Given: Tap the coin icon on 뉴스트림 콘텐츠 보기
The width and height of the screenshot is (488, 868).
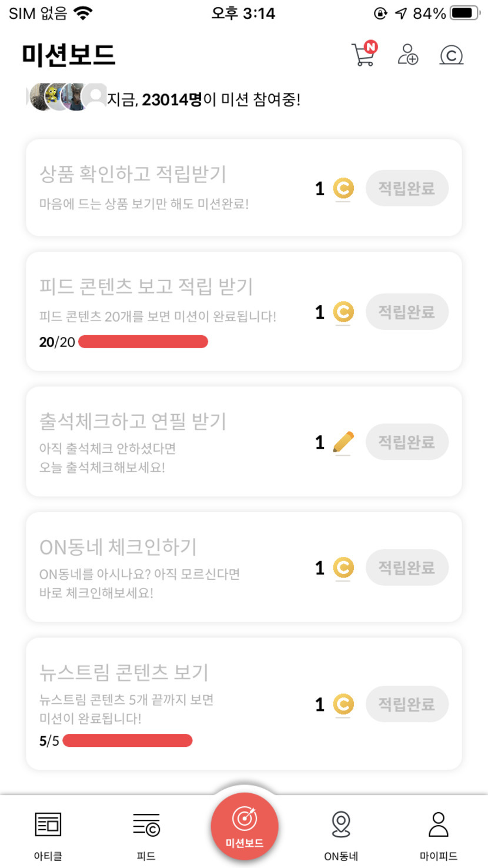Looking at the screenshot, I should [x=343, y=705].
